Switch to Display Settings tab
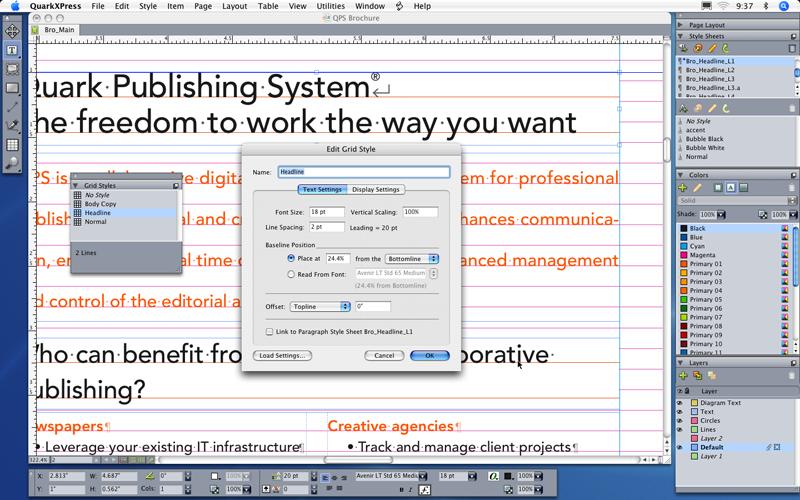 376,189
